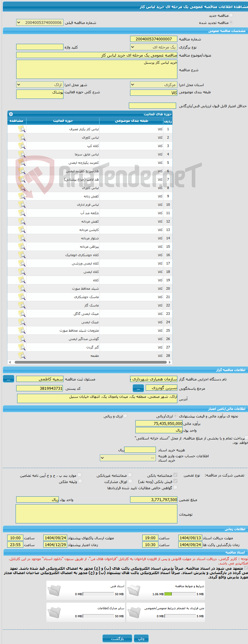Click the برآورد مالی amount field
Image resolution: width=248 pixels, height=644 pixels.
(159, 424)
